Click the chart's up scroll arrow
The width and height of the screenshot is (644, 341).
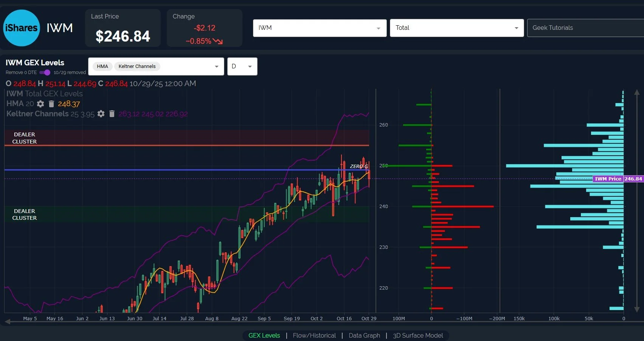[637, 92]
